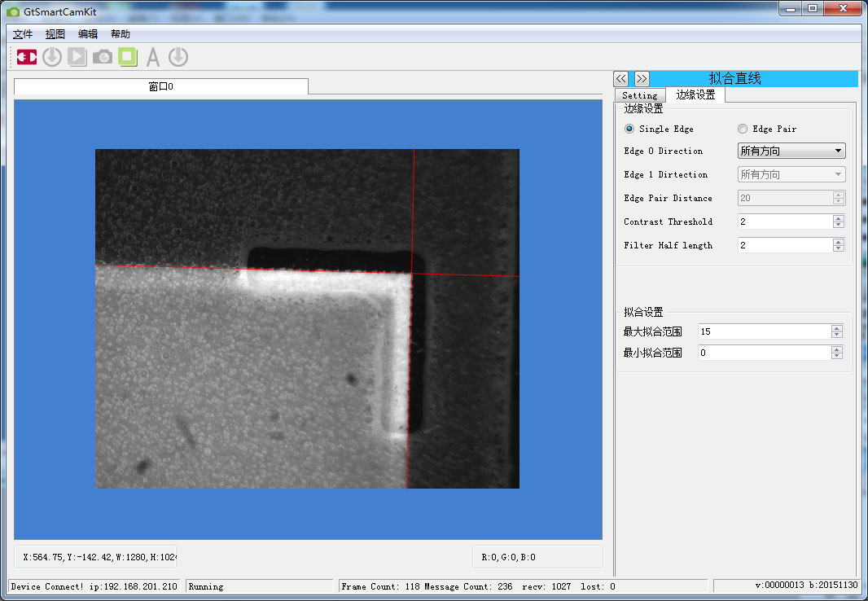This screenshot has height=601, width=868.
Task: Open the Edge 1 Dirtection dropdown
Action: point(791,174)
